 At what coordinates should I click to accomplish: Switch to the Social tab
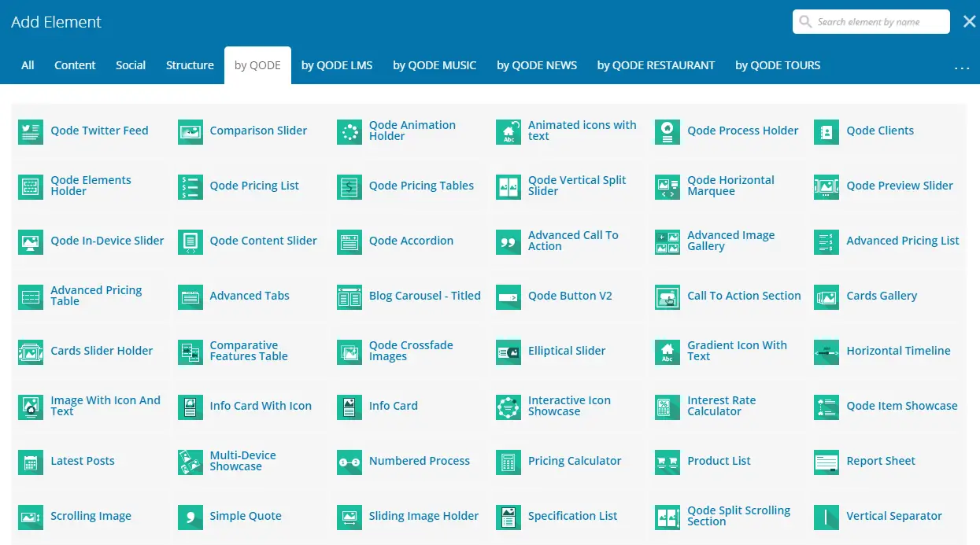click(131, 65)
